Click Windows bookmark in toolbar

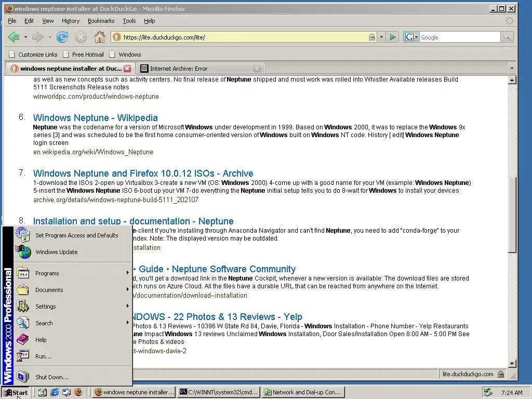tap(125, 55)
